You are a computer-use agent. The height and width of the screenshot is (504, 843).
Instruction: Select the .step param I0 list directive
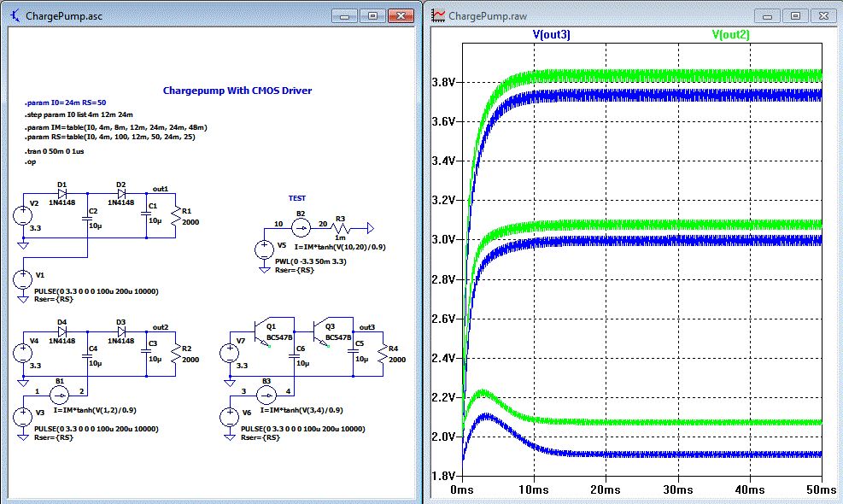(x=79, y=114)
